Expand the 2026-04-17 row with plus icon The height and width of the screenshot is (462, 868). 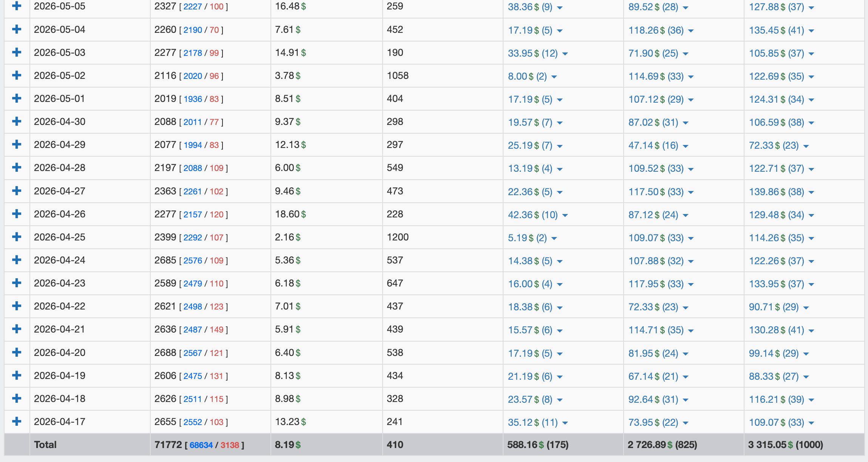pyautogui.click(x=17, y=421)
